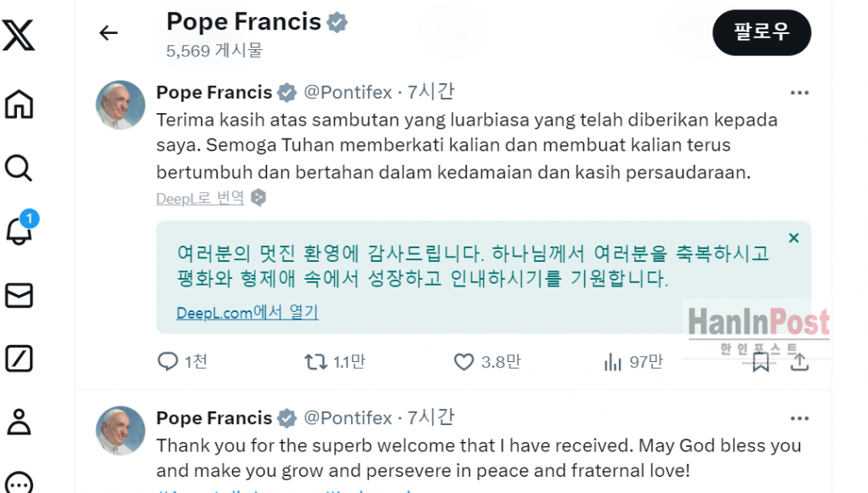Open more options on English tweet
The width and height of the screenshot is (868, 493).
point(799,418)
